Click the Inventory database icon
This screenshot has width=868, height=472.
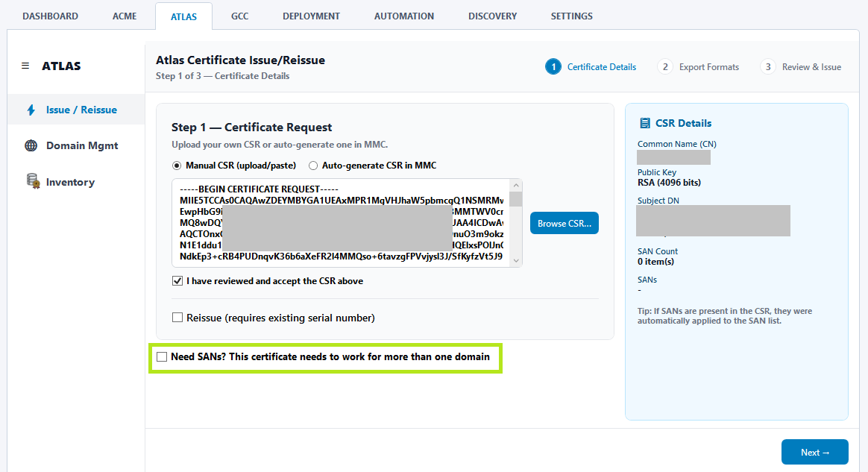pyautogui.click(x=34, y=181)
